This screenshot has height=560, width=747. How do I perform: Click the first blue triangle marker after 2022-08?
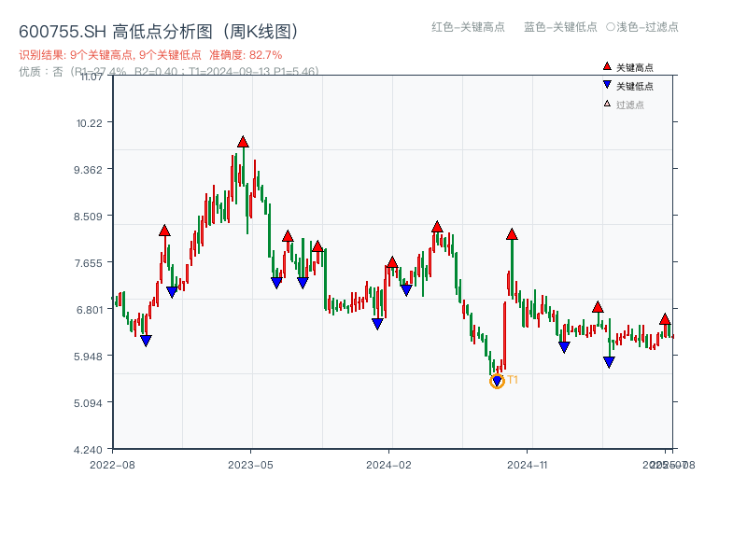pos(146,342)
